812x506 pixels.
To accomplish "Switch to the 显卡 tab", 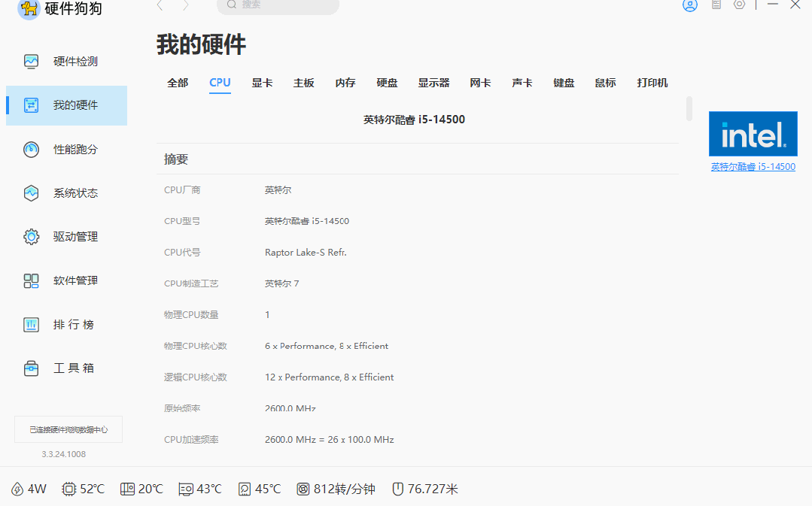I will 261,83.
